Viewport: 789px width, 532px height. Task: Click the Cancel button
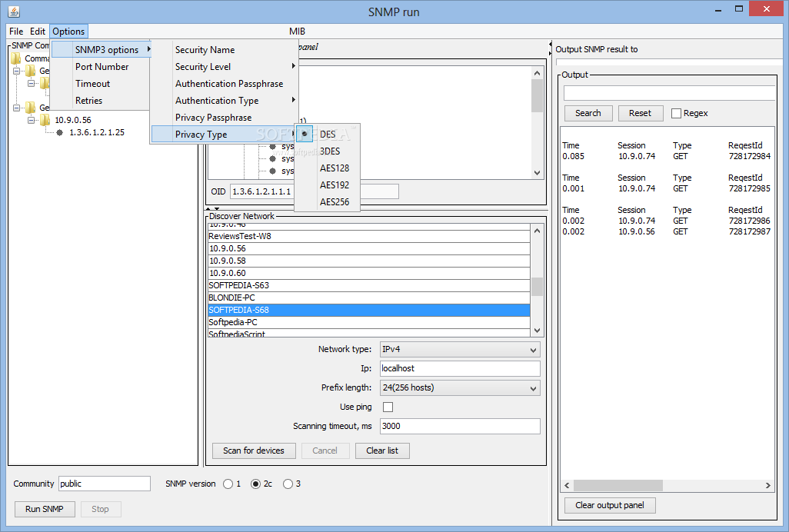(x=325, y=451)
